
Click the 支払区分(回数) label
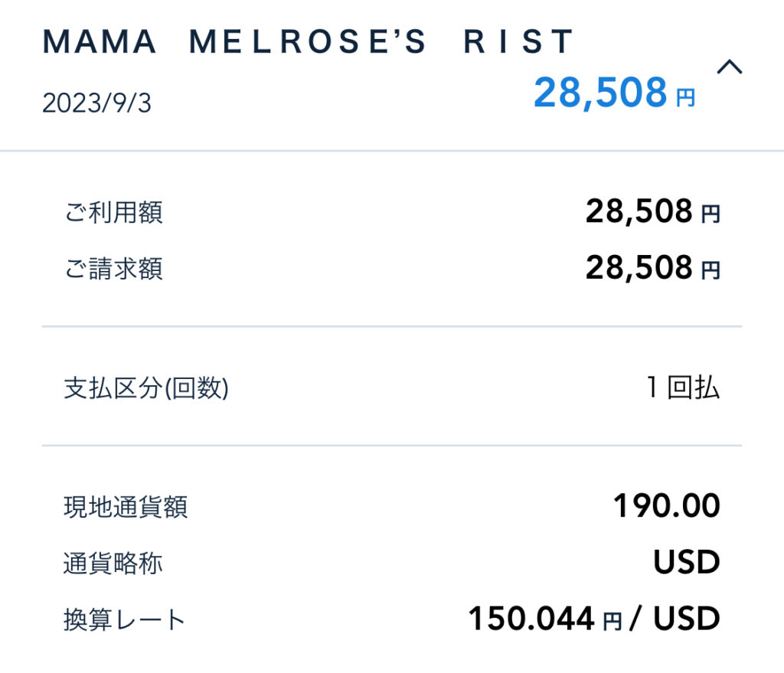click(x=146, y=389)
